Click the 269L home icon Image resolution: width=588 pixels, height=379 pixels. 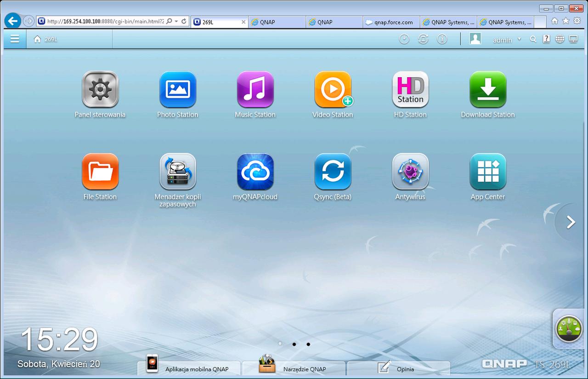38,40
